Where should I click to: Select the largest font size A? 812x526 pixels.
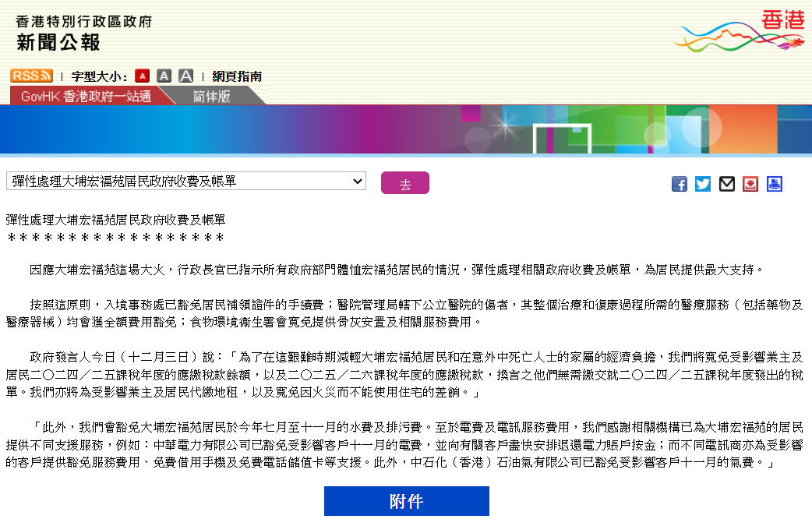point(185,76)
